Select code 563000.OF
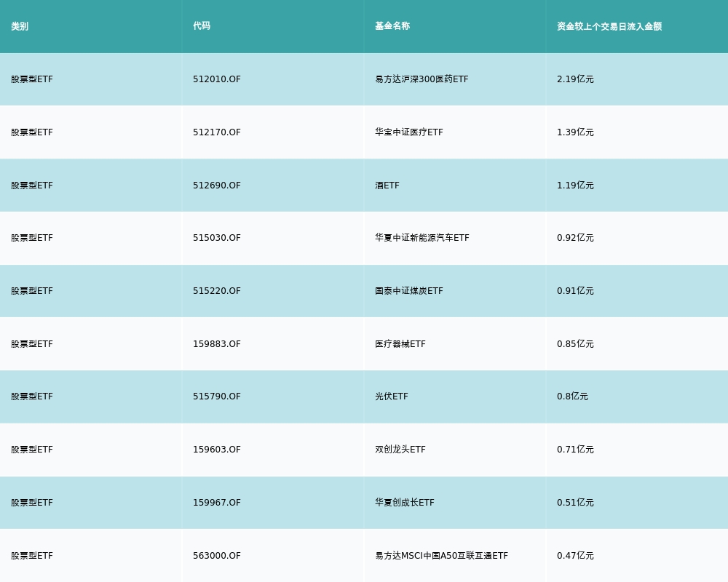 [x=217, y=556]
